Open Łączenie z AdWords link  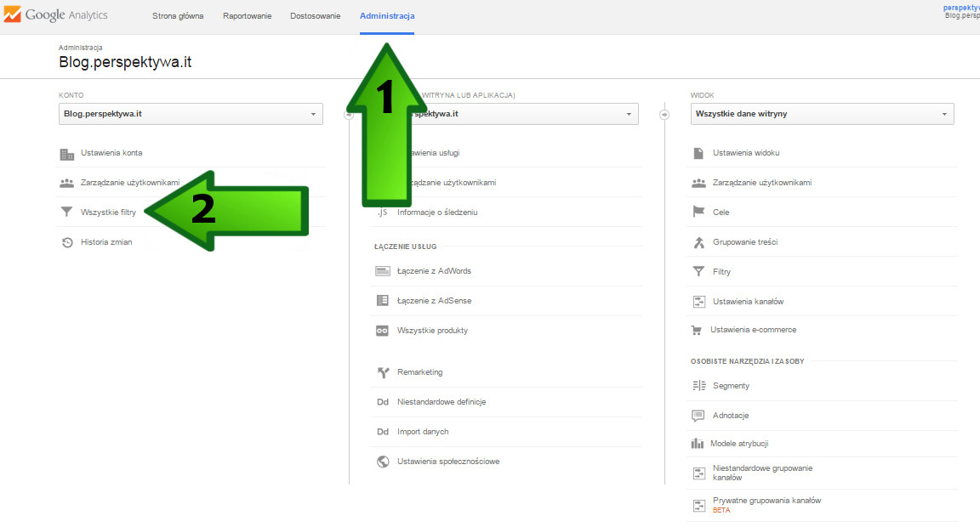[x=434, y=271]
